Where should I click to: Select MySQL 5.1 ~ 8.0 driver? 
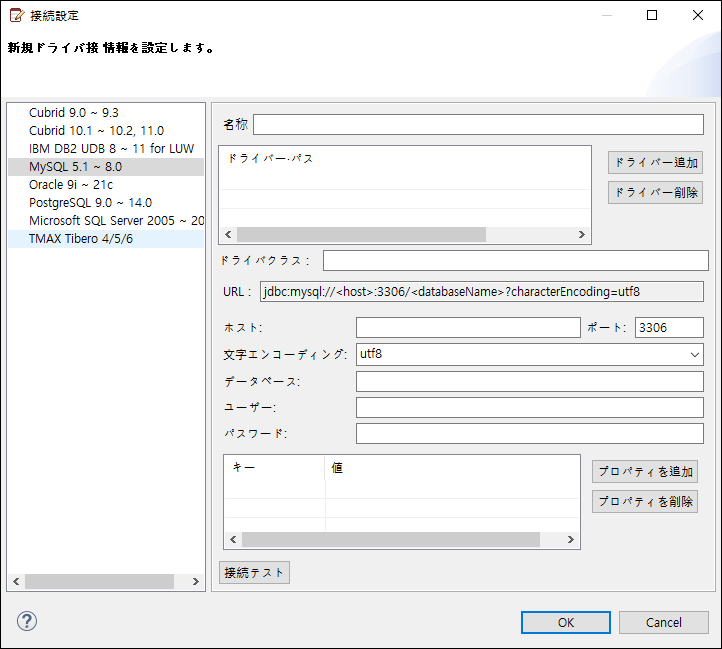(106, 167)
